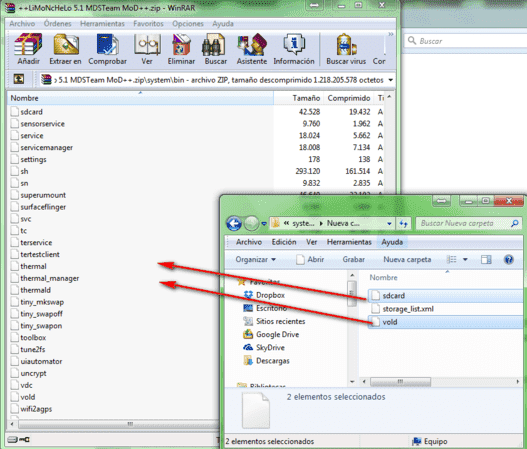The height and width of the screenshot is (449, 527).
Task: Open the Ver viewer icon
Action: tap(147, 49)
